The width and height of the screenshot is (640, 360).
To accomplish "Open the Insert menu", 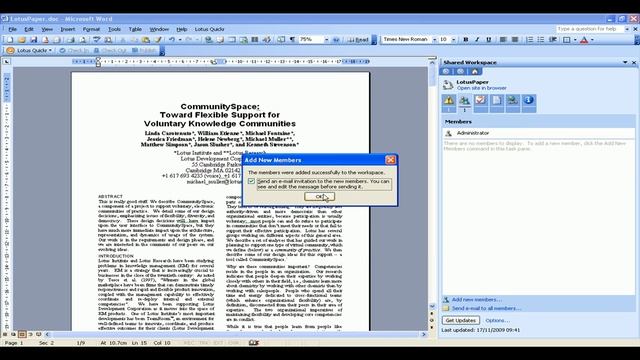I will coord(68,29).
